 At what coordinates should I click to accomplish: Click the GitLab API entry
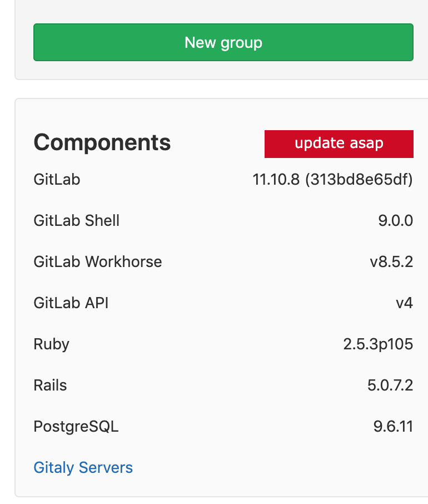[x=71, y=303]
